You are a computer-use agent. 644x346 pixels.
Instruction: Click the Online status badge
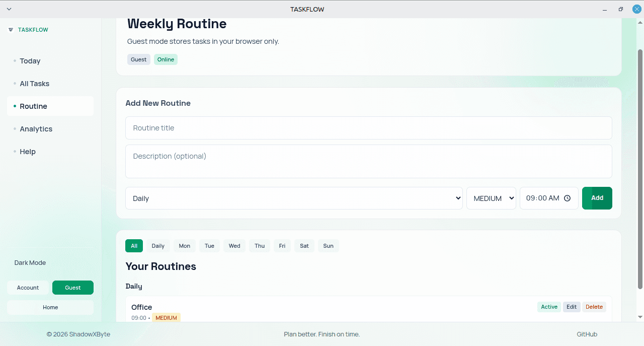(166, 59)
